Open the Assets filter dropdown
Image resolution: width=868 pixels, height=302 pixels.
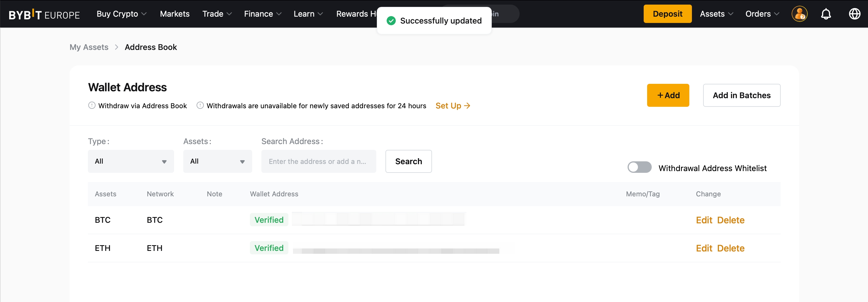217,161
